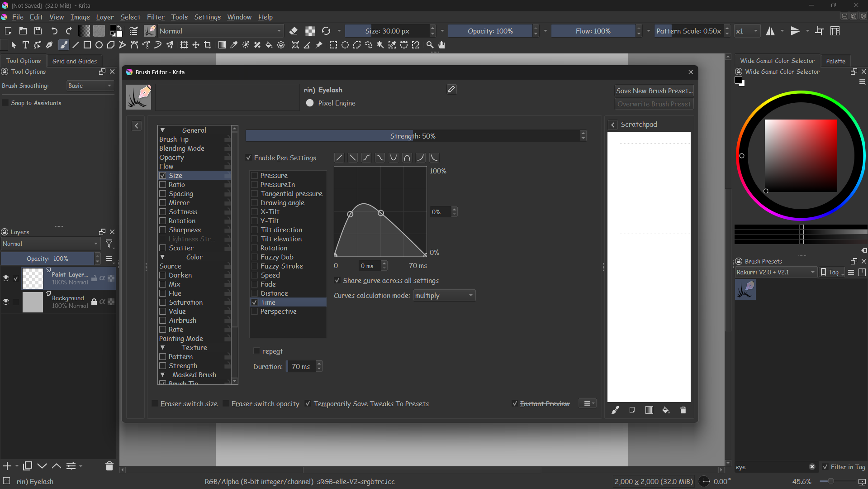Open Curves calculation mode dropdown
Image resolution: width=868 pixels, height=489 pixels.
[444, 296]
